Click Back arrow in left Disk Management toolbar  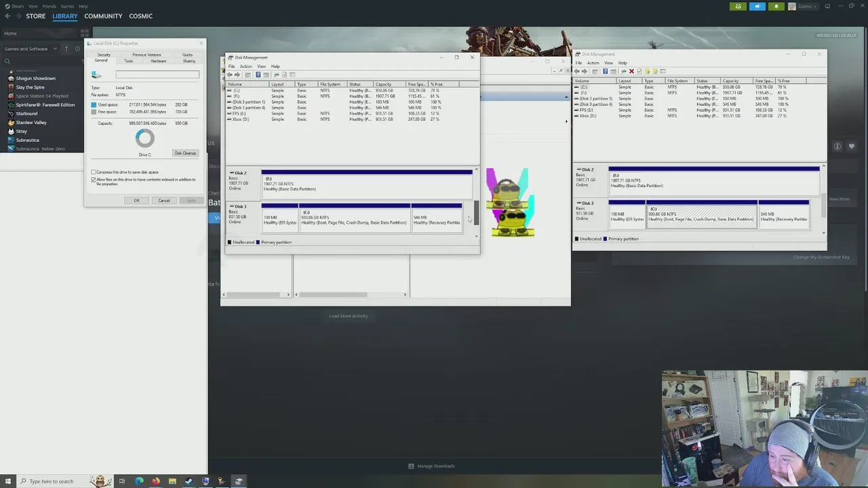tap(230, 75)
